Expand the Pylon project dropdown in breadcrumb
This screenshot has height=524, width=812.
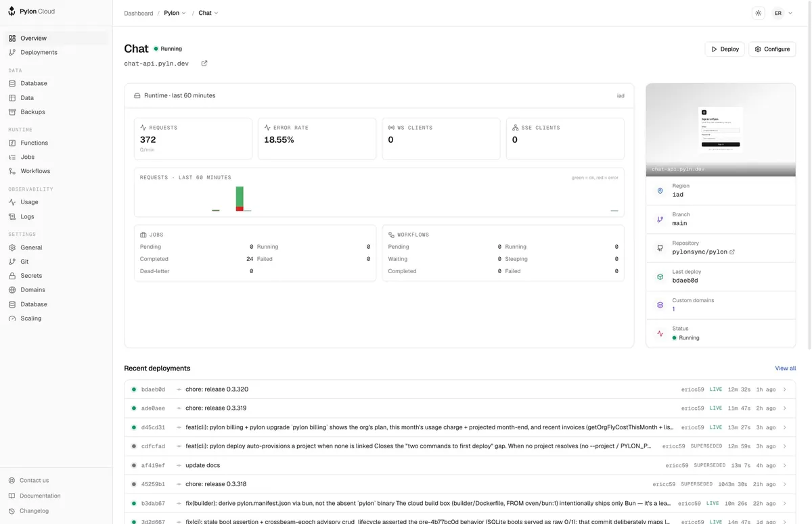click(175, 13)
